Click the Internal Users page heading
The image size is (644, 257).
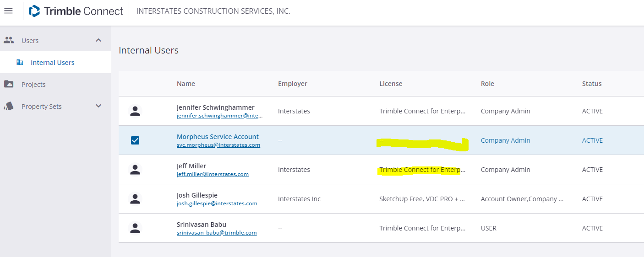(x=148, y=50)
